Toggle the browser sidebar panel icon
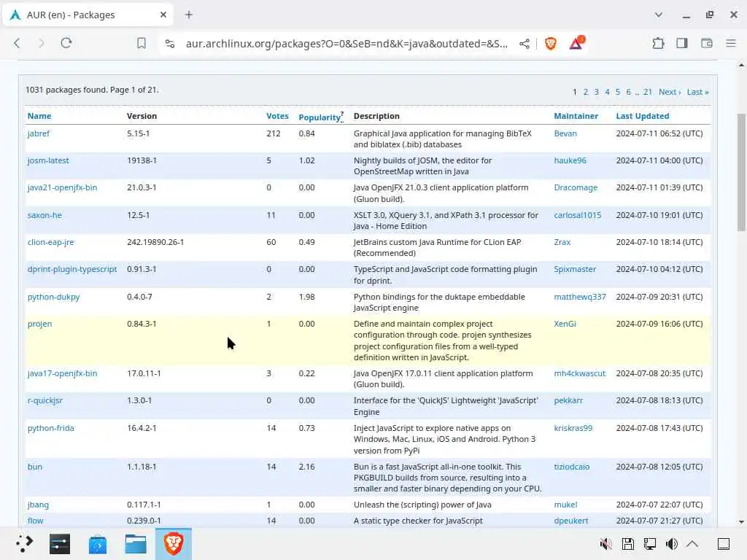This screenshot has width=747, height=560. (682, 43)
